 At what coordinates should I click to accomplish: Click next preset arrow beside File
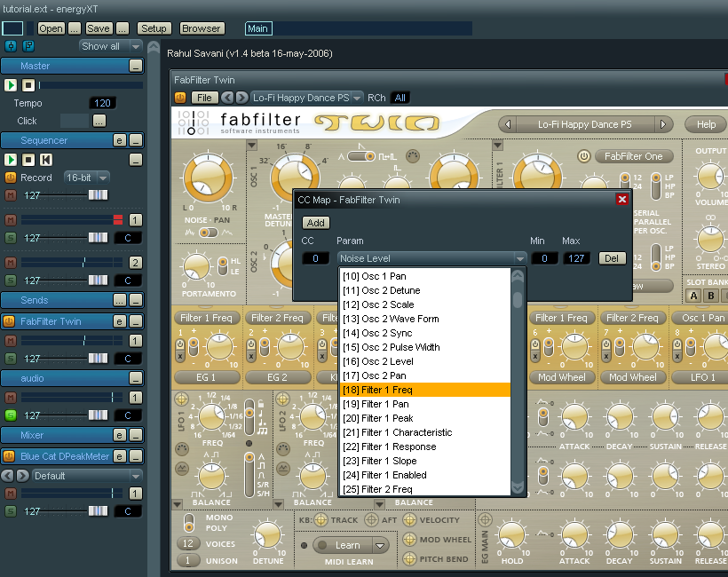(241, 98)
